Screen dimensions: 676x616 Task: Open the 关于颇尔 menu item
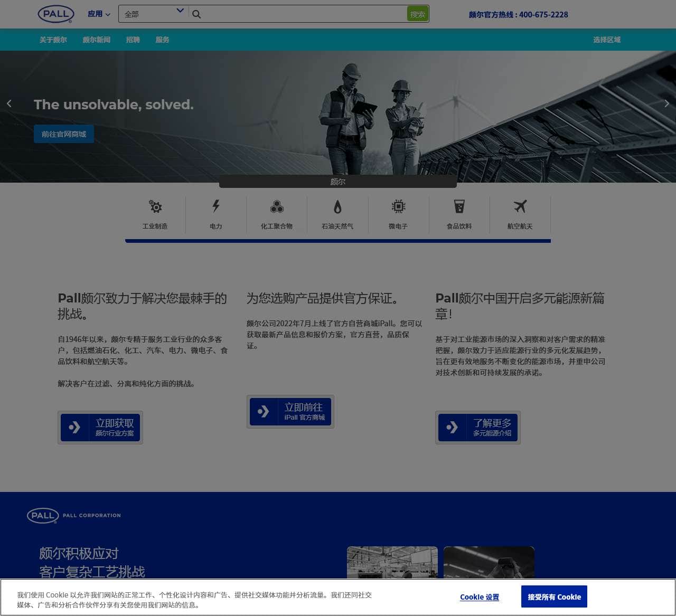click(x=52, y=40)
